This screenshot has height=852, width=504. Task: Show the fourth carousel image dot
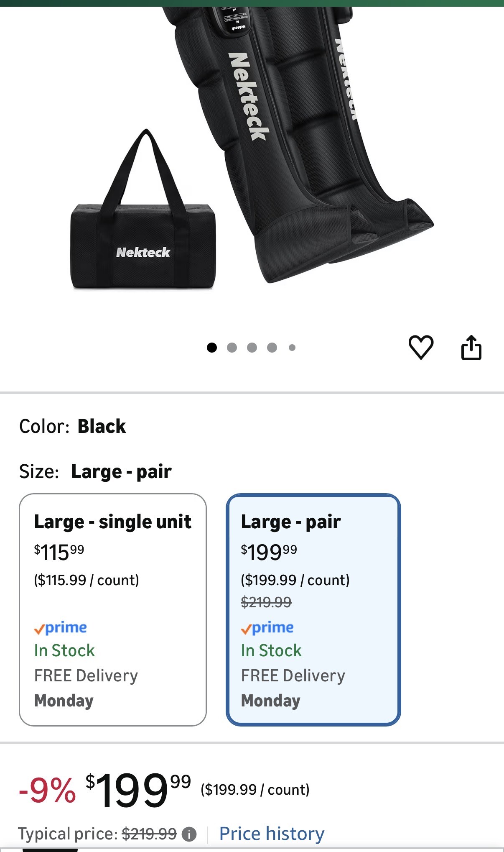[272, 348]
